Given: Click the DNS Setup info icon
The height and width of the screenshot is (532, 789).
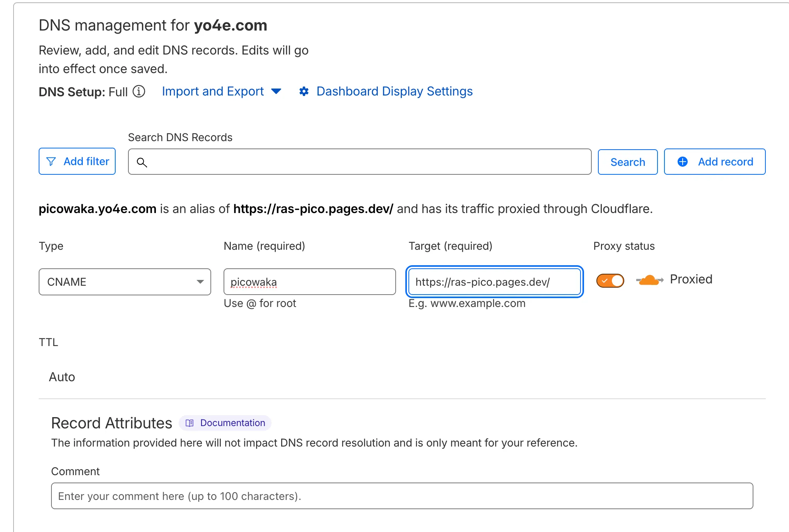Looking at the screenshot, I should [x=139, y=92].
